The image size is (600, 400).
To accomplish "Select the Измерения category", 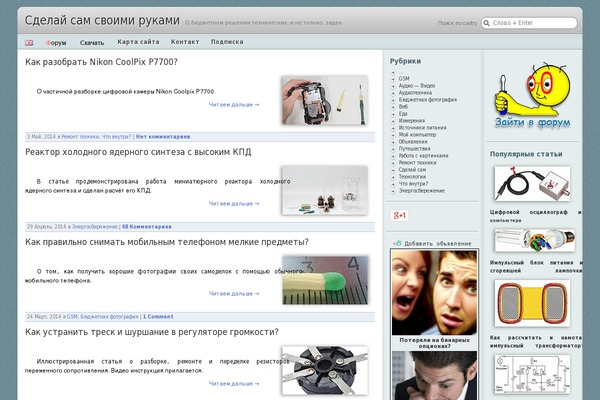I will pyautogui.click(x=412, y=121).
